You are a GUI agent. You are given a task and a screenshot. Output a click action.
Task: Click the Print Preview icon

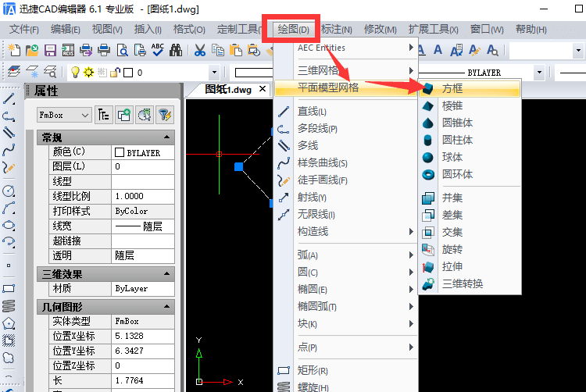pyautogui.click(x=121, y=51)
